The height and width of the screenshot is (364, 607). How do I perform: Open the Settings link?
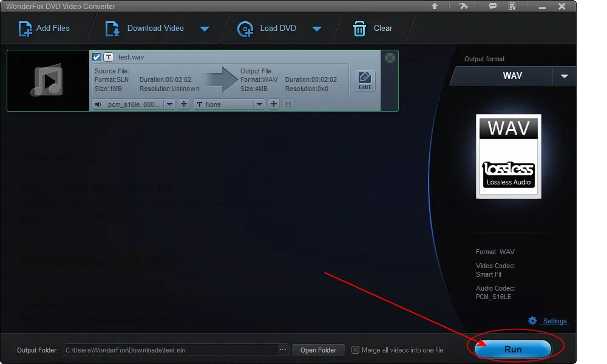click(554, 321)
